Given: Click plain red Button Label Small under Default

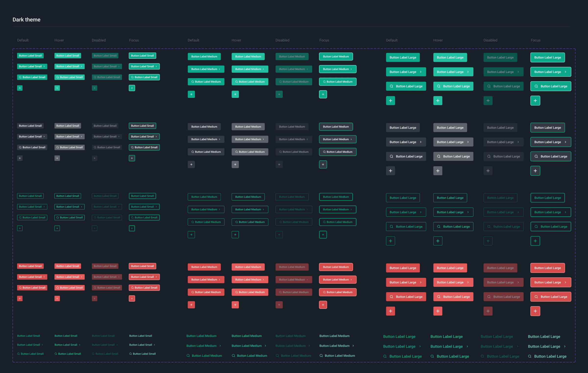Looking at the screenshot, I should [30, 266].
